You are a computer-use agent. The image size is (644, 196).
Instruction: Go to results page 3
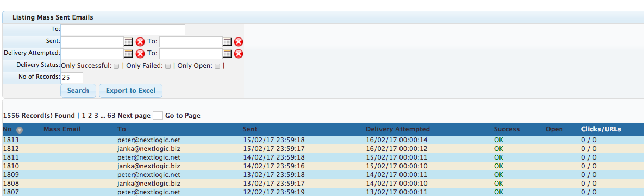tap(96, 116)
